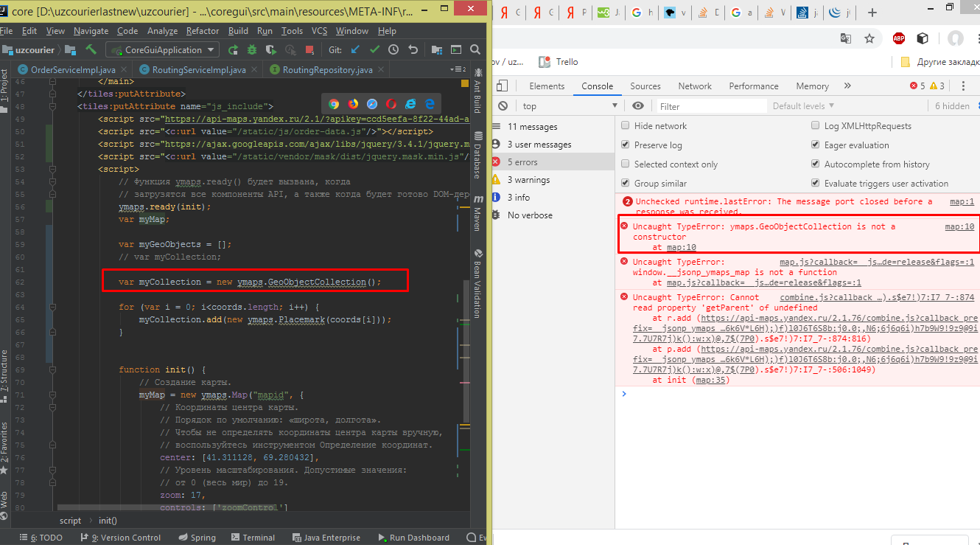This screenshot has height=545, width=980.
Task: Open in Safari from editor browser popup
Action: click(372, 104)
